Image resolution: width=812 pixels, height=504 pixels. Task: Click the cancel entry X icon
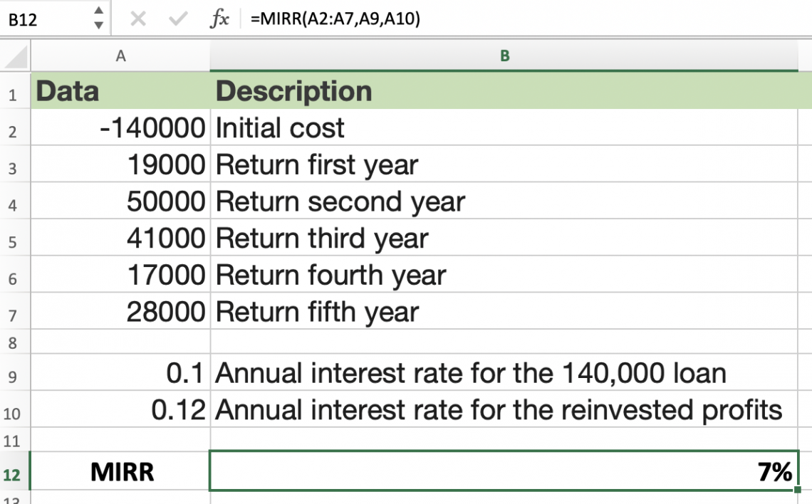click(137, 19)
